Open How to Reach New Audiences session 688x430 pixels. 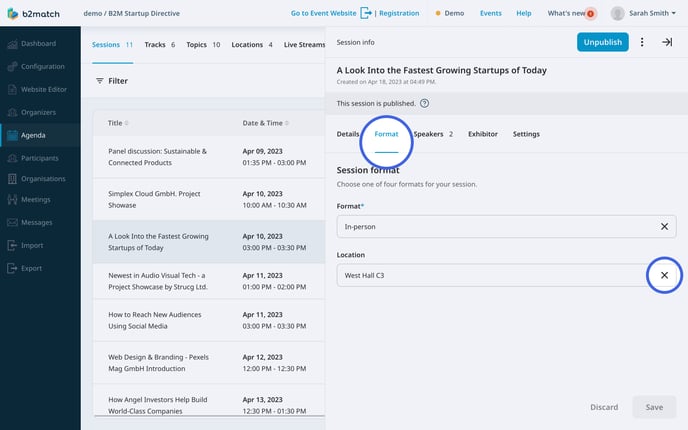tap(209, 320)
